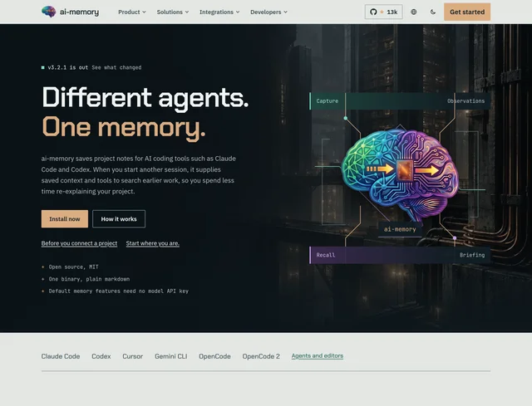Select the OpenCode 2 tab
The image size is (532, 406).
coord(261,356)
